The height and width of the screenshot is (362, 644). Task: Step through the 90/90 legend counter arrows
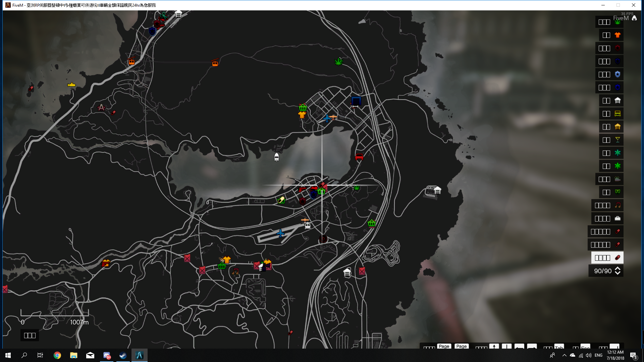click(x=618, y=271)
